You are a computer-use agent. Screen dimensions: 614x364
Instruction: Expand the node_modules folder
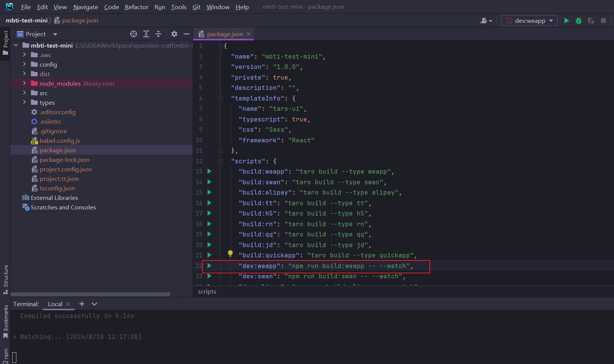pyautogui.click(x=24, y=83)
